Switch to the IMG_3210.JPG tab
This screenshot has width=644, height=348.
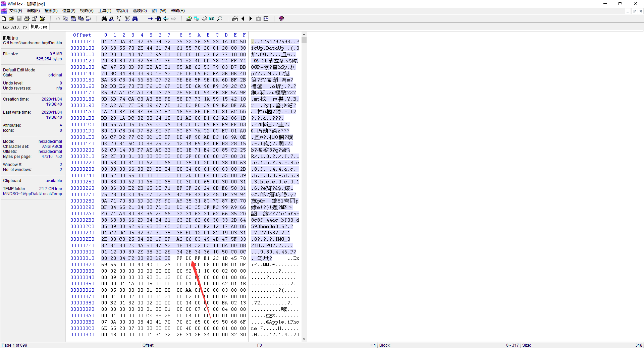tap(15, 27)
